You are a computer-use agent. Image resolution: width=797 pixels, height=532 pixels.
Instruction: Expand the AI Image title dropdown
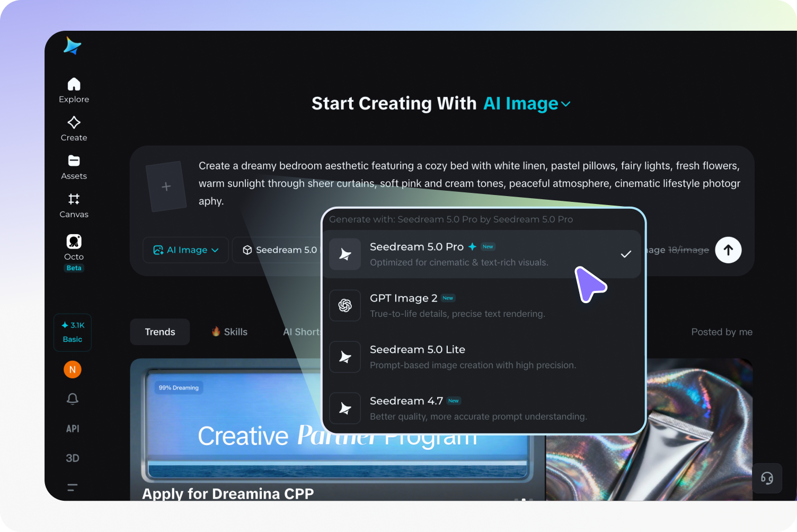tap(527, 104)
